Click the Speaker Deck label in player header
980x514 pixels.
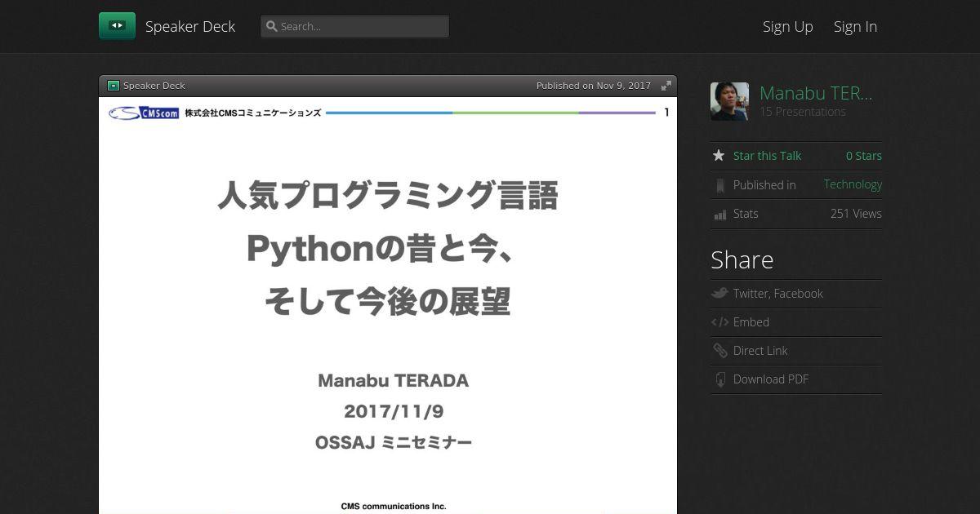(154, 86)
